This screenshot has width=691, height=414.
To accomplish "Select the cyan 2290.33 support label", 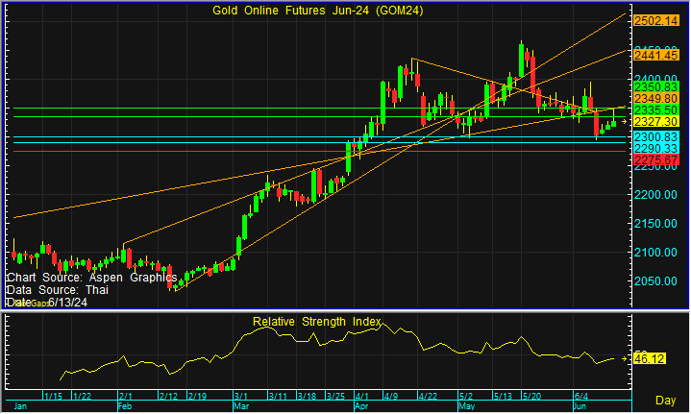I will coord(656,148).
